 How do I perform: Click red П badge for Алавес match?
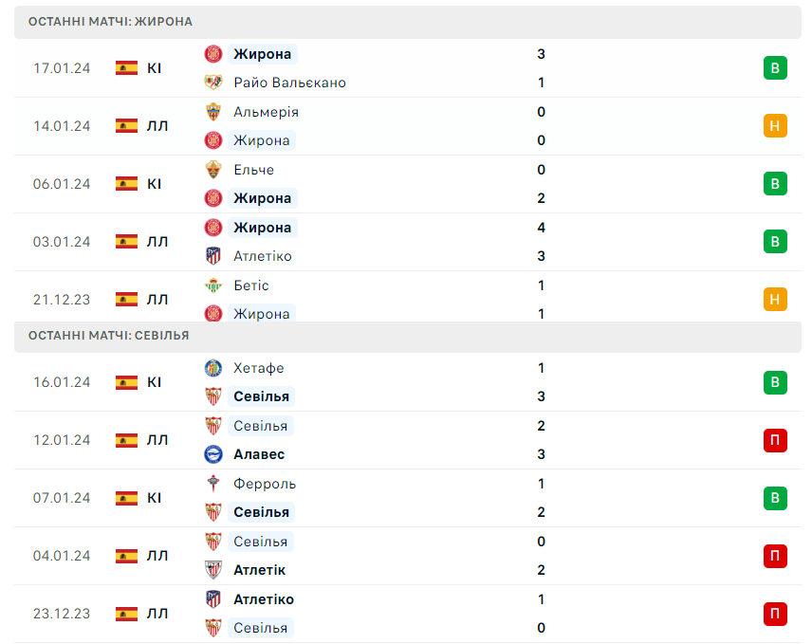[775, 440]
